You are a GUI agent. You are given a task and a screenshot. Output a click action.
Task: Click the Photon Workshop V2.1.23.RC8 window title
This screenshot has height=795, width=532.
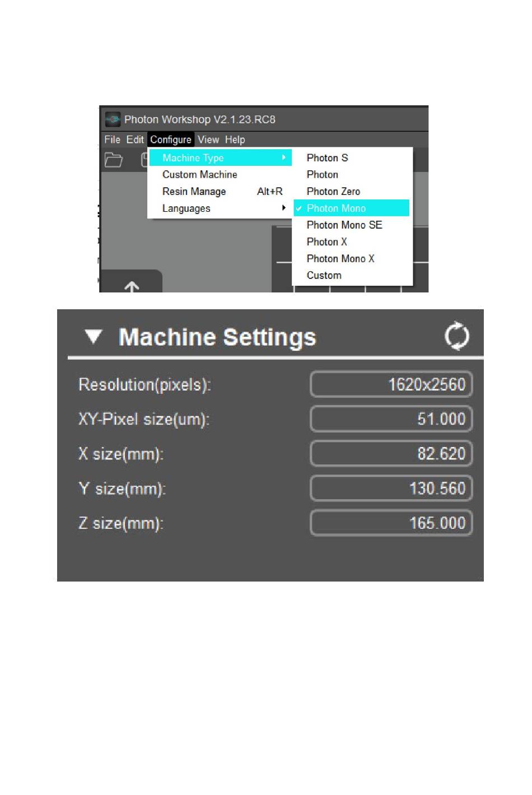click(200, 119)
